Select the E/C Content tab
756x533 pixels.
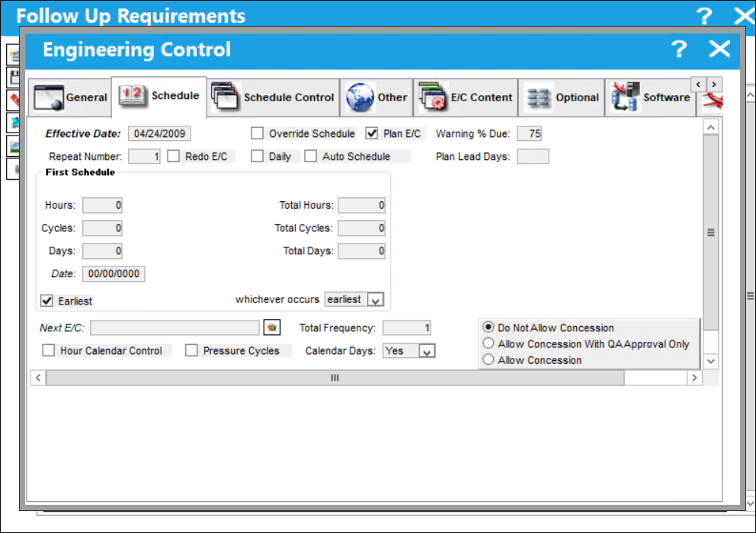tap(466, 97)
